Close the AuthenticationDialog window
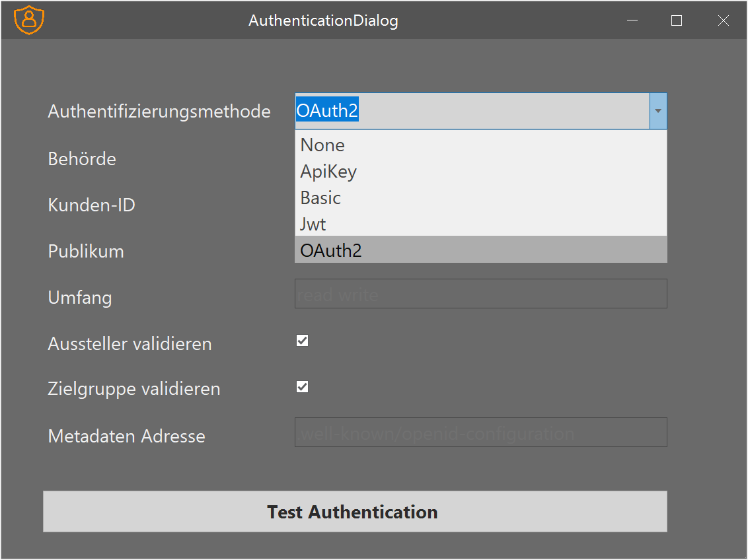This screenshot has width=748, height=560. click(x=723, y=20)
